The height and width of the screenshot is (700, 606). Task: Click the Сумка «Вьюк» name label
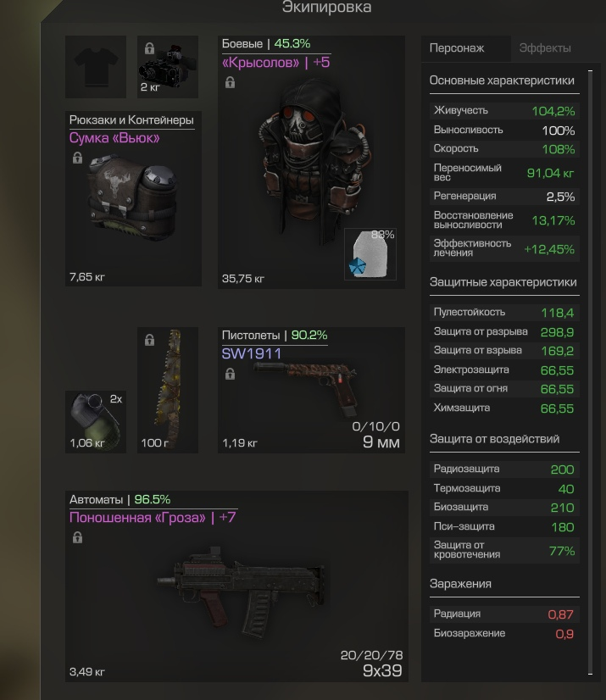[x=114, y=138]
